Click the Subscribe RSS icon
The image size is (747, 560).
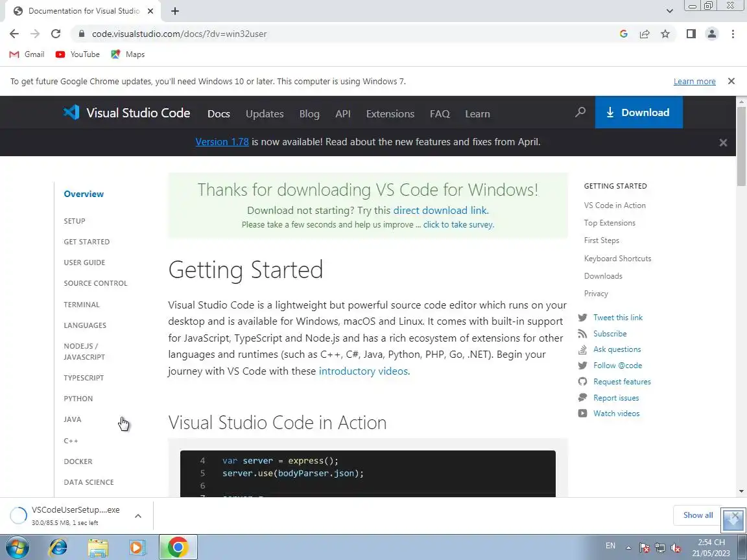tap(582, 334)
